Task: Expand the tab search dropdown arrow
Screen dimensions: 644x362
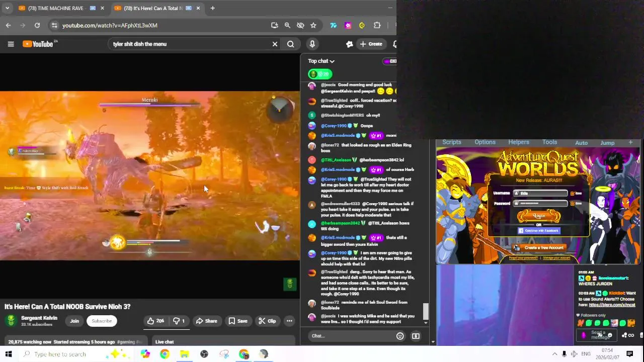Action: click(7, 8)
